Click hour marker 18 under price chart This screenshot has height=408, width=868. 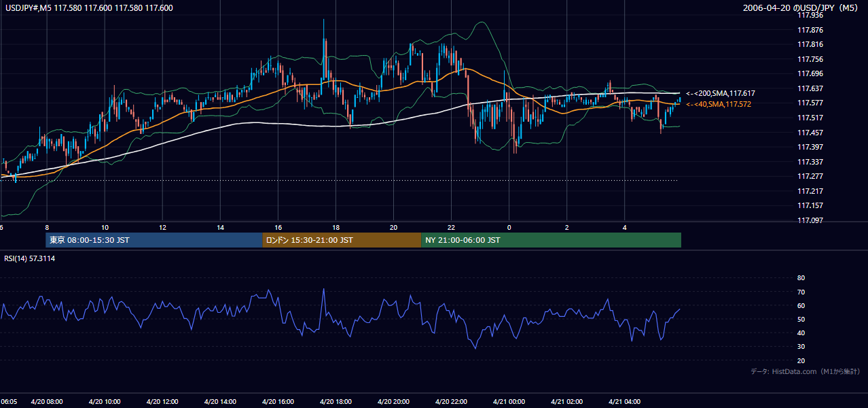(x=336, y=227)
